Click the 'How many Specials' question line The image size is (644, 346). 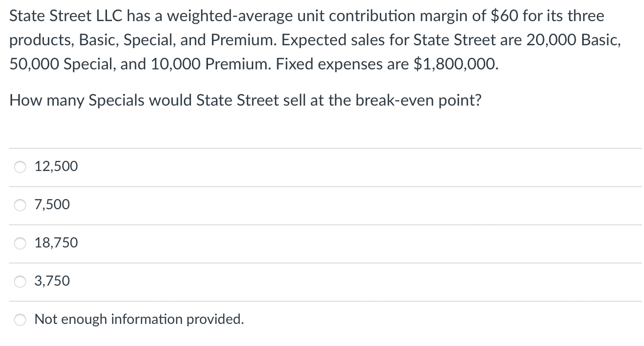click(246, 100)
